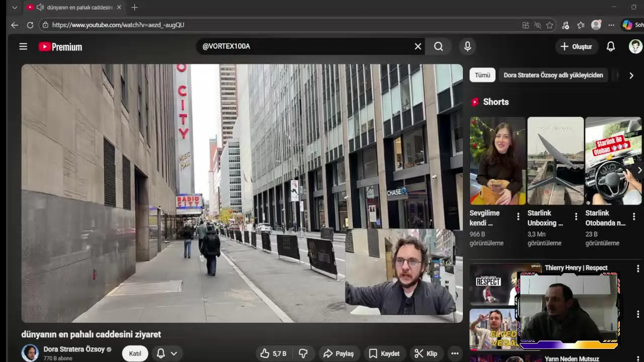Open browser settings and more ellipsis
This screenshot has height=362, width=644.
pyautogui.click(x=611, y=25)
